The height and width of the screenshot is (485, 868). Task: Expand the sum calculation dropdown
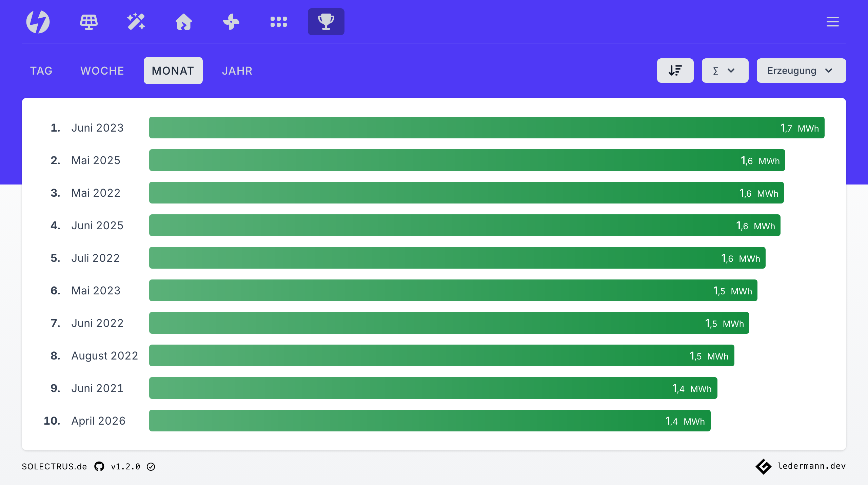[725, 71]
